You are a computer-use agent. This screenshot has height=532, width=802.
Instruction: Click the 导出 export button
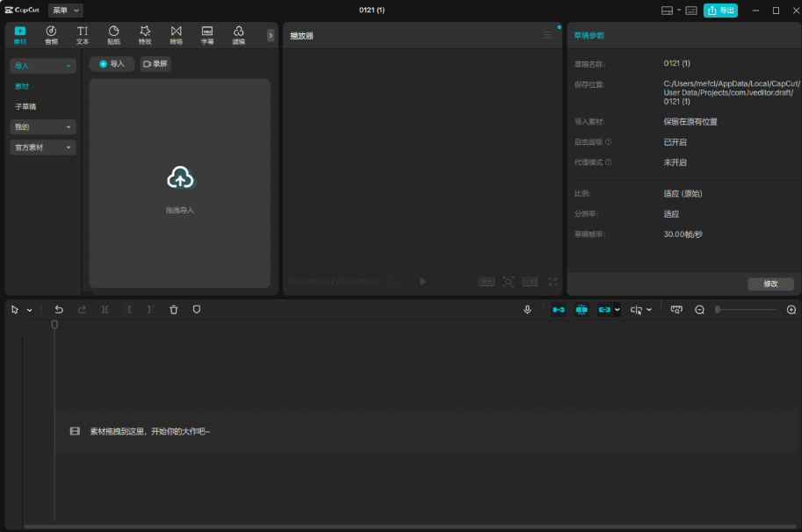(x=720, y=11)
